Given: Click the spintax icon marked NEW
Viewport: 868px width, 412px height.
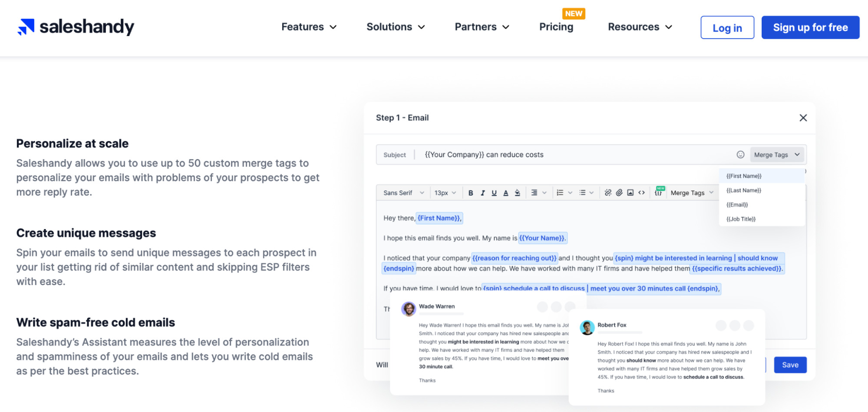Looking at the screenshot, I should pyautogui.click(x=659, y=192).
